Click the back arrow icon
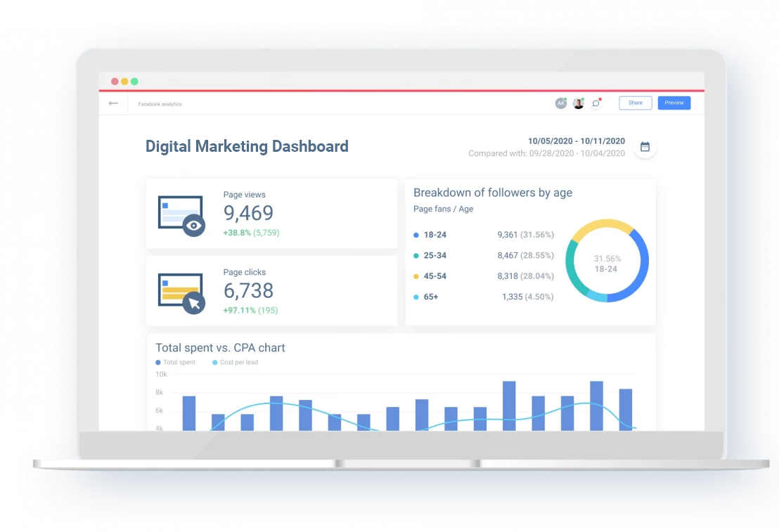Screen dimensions: 779x532 tap(113, 103)
